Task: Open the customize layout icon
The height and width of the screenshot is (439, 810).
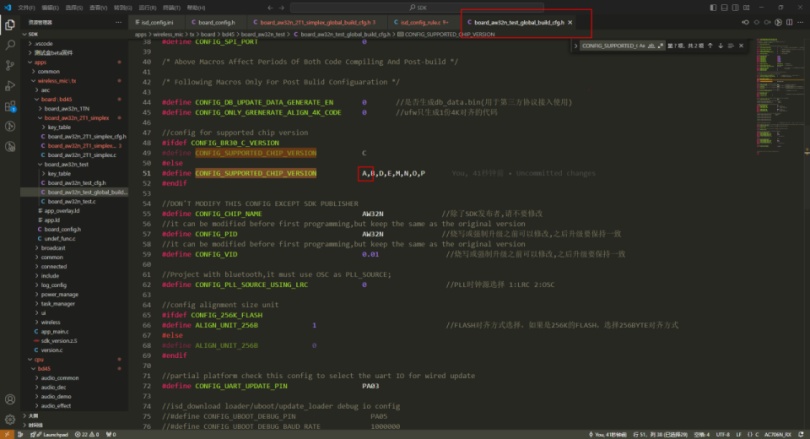Action: tap(746, 7)
